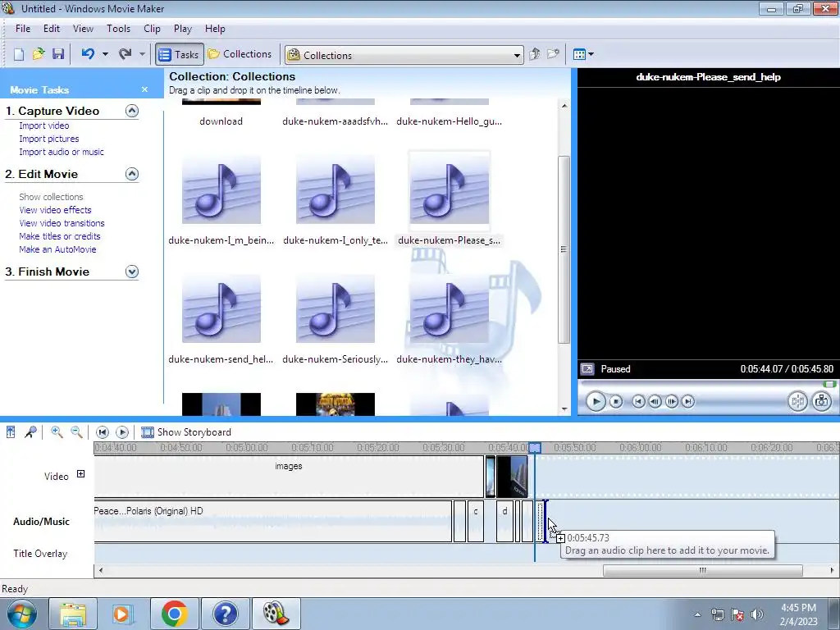Screen dimensions: 840x630
Task: Rewind the timeline to start
Action: tap(103, 432)
